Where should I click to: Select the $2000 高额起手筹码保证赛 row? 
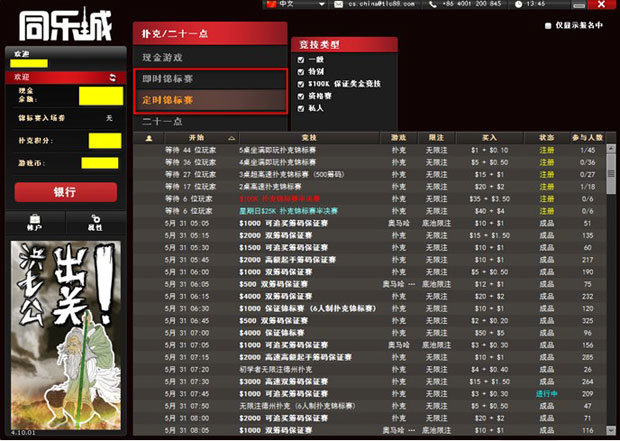[x=369, y=260]
